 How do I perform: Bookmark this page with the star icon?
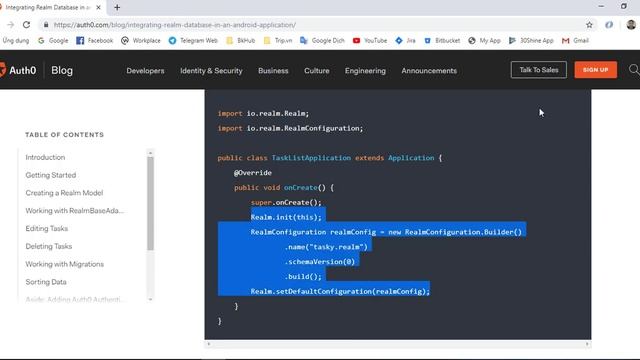pos(589,25)
